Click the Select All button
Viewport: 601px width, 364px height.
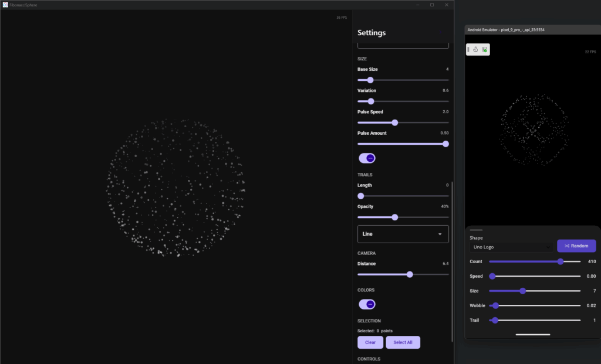[x=403, y=342]
